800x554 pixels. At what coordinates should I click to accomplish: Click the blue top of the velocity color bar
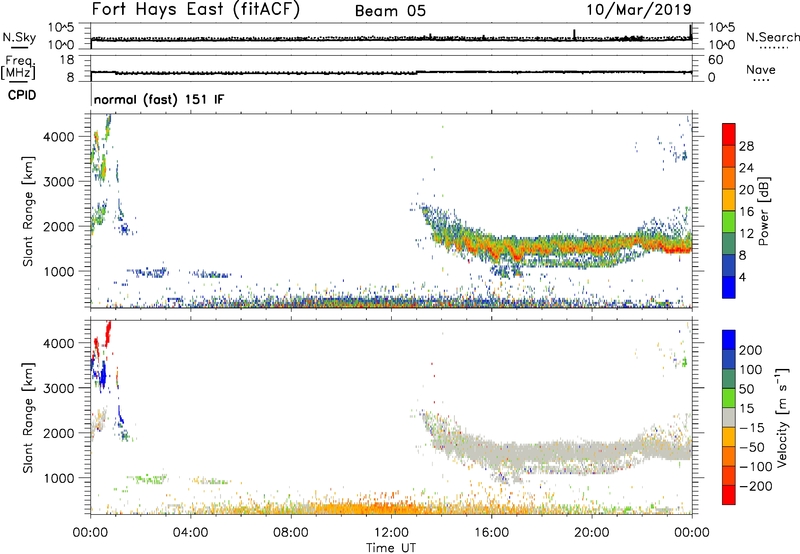(x=729, y=340)
